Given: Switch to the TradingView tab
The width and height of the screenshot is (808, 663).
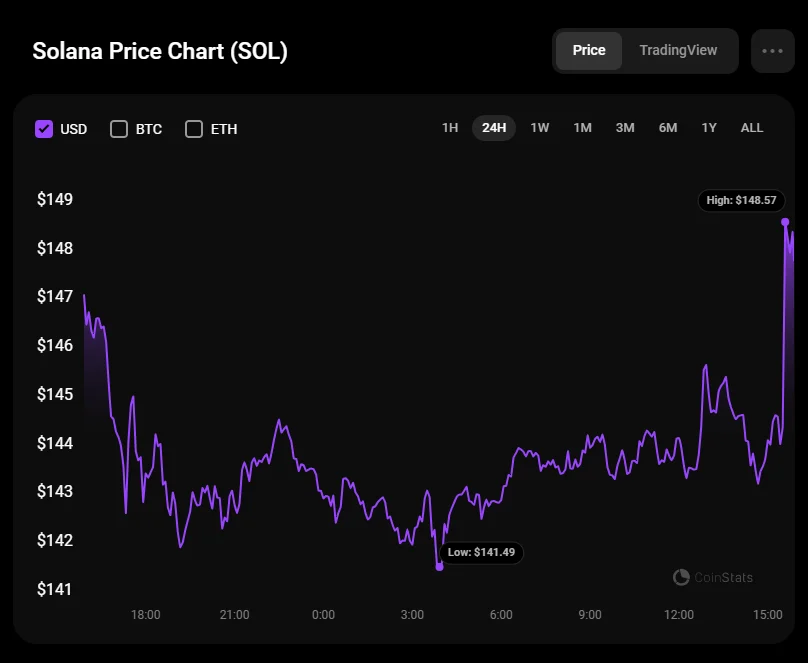Looking at the screenshot, I should tap(678, 50).
